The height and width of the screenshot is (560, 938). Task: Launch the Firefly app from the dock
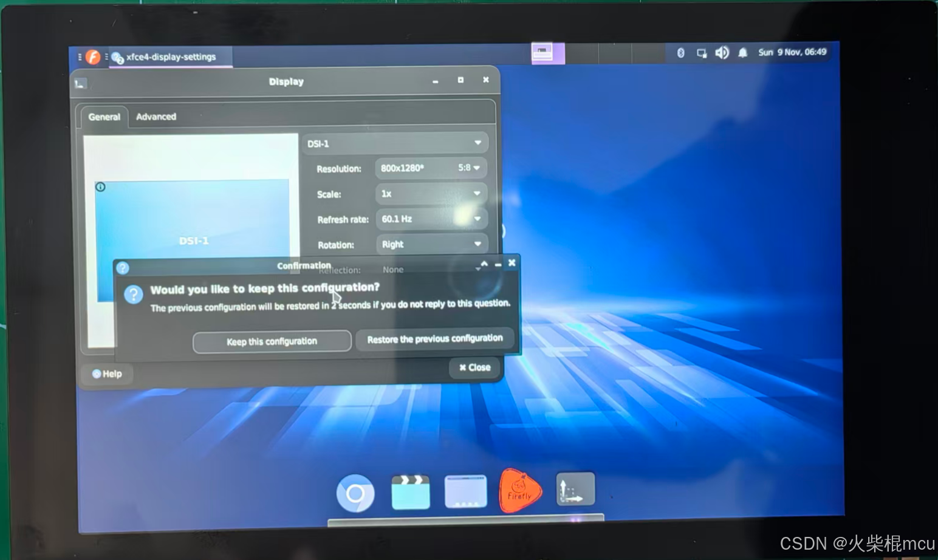(x=519, y=490)
